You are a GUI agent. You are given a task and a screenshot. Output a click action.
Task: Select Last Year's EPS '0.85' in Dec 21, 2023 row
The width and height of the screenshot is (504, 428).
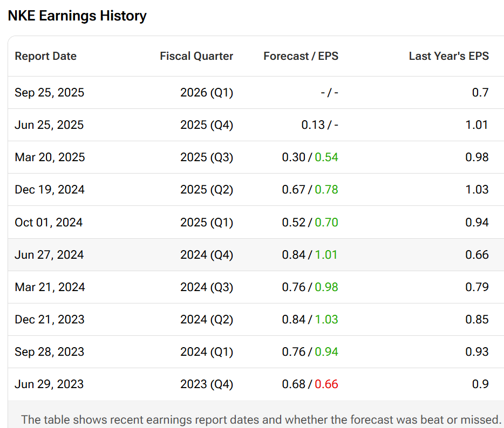(477, 320)
